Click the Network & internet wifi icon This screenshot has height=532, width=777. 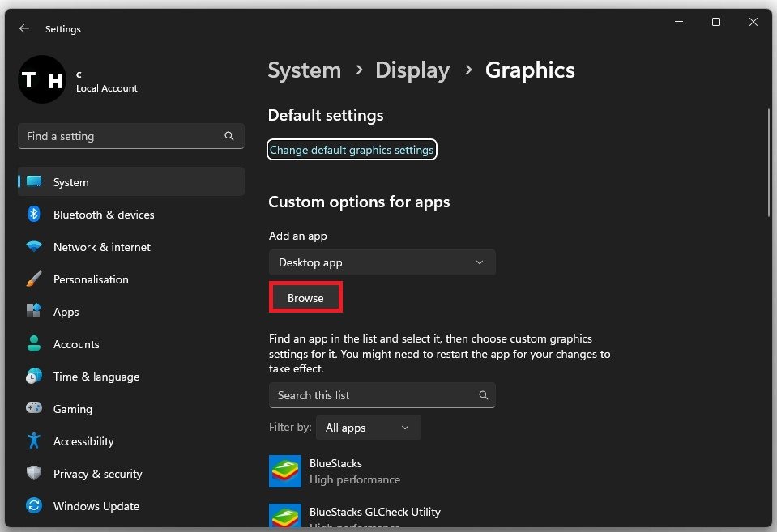click(34, 247)
